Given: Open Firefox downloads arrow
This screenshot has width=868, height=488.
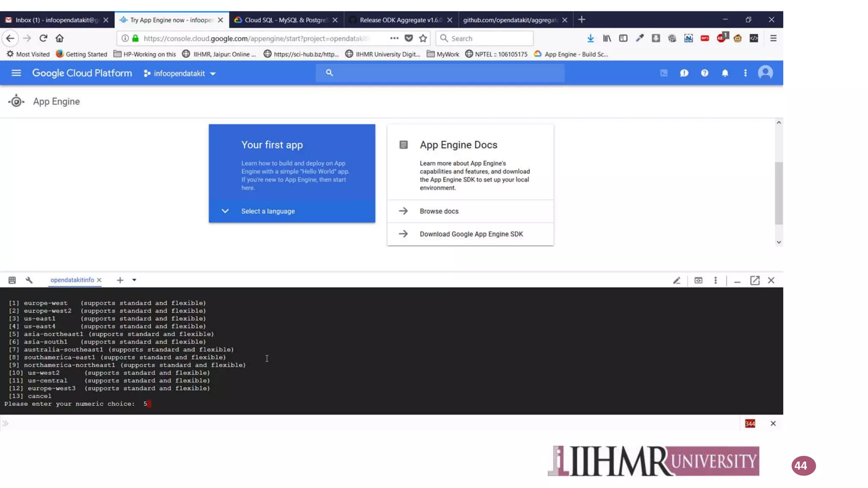Looking at the screenshot, I should 590,38.
